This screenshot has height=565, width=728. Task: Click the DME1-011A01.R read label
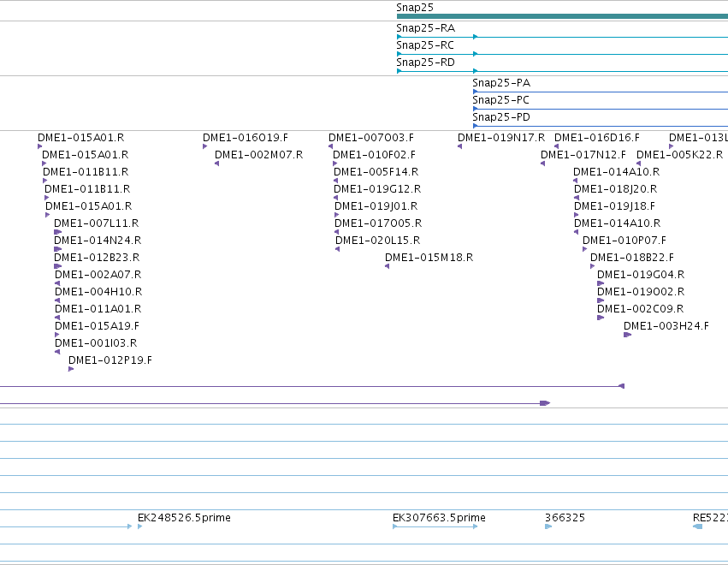point(98,309)
